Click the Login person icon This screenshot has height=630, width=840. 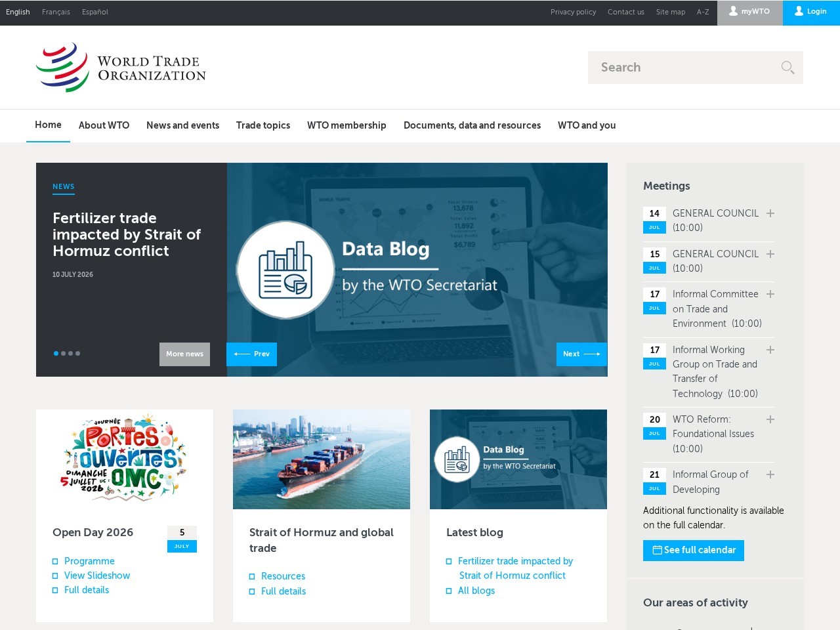point(799,11)
